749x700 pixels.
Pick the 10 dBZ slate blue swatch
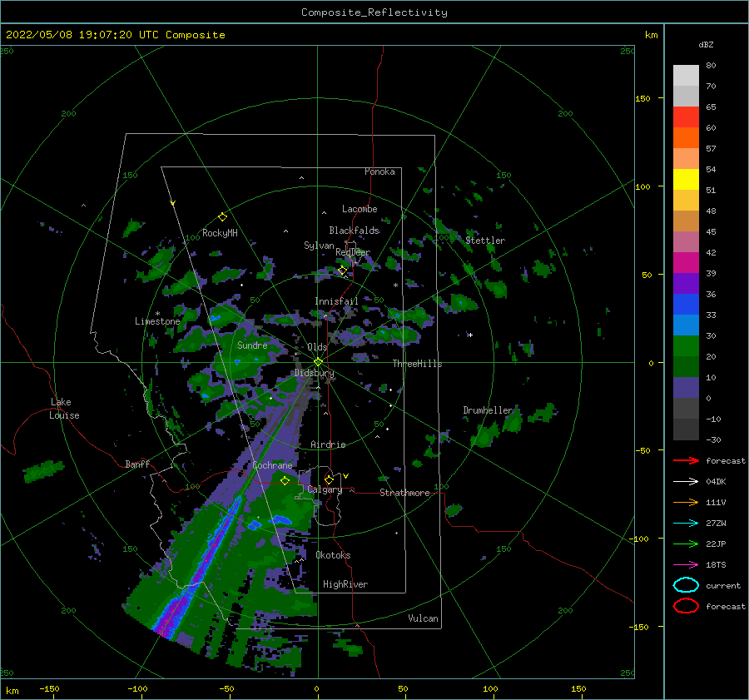[686, 388]
